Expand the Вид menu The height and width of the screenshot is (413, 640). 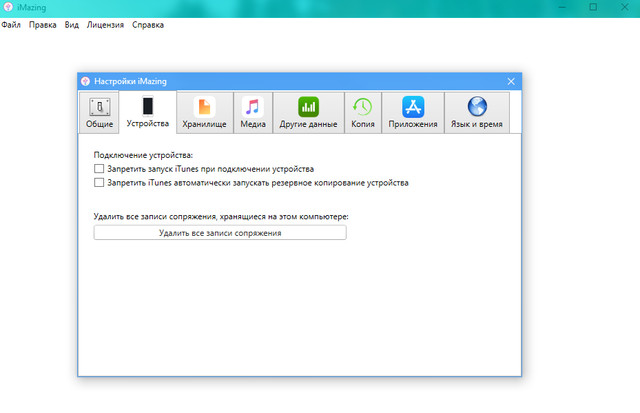point(71,24)
